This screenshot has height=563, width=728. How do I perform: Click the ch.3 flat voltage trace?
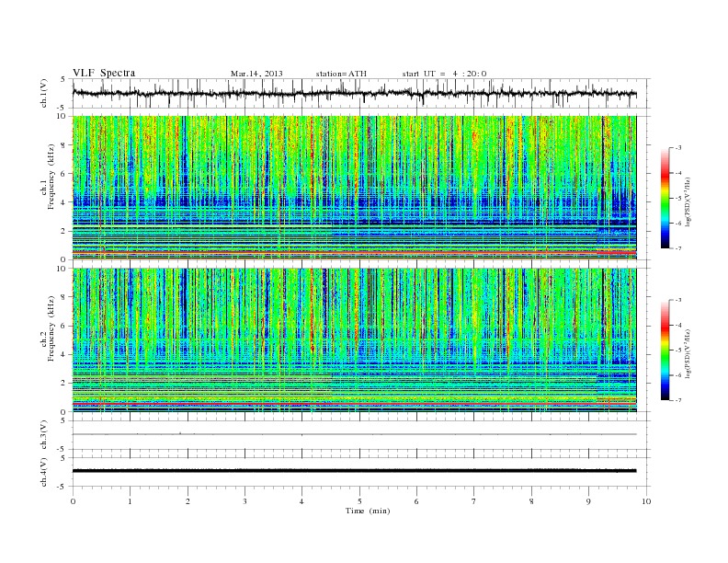(354, 434)
